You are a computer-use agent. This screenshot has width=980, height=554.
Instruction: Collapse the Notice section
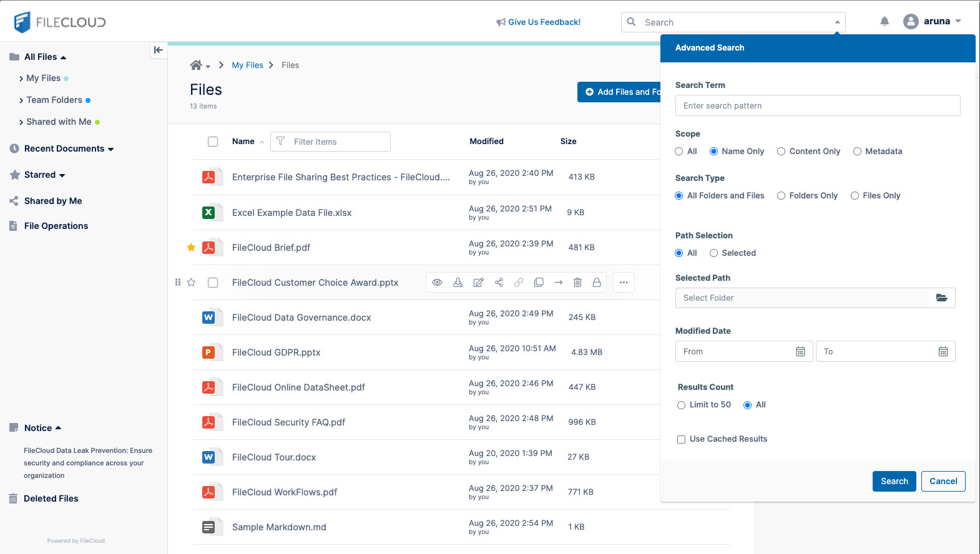[58, 428]
